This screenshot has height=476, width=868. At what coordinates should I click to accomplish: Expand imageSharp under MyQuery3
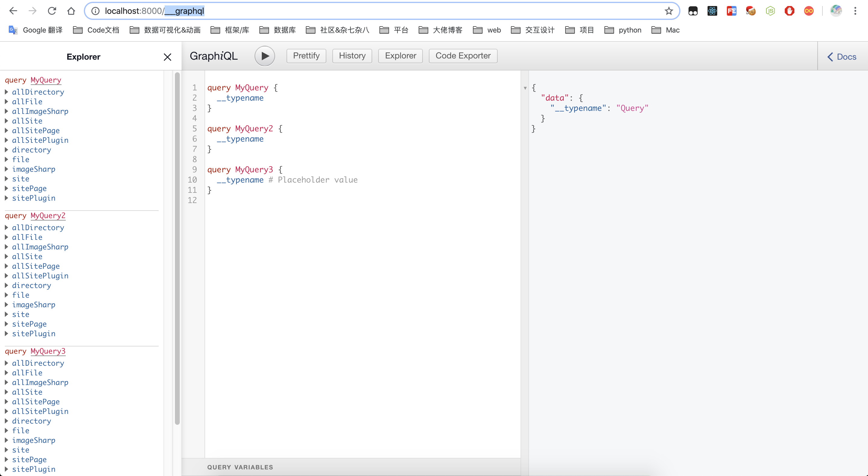(x=34, y=440)
